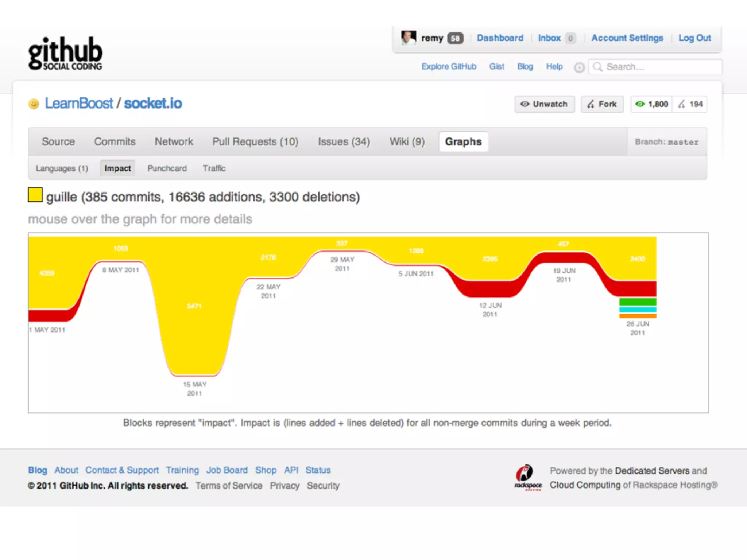Click the advanced search gear icon
The image size is (747, 560).
[579, 67]
